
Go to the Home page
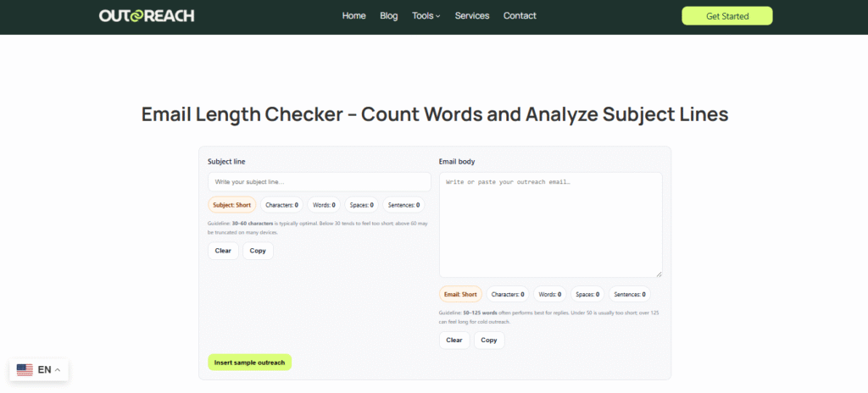(353, 16)
